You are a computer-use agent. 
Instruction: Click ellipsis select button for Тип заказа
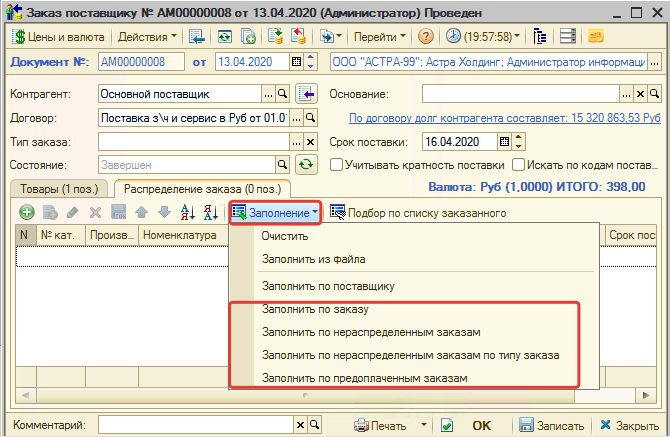297,142
